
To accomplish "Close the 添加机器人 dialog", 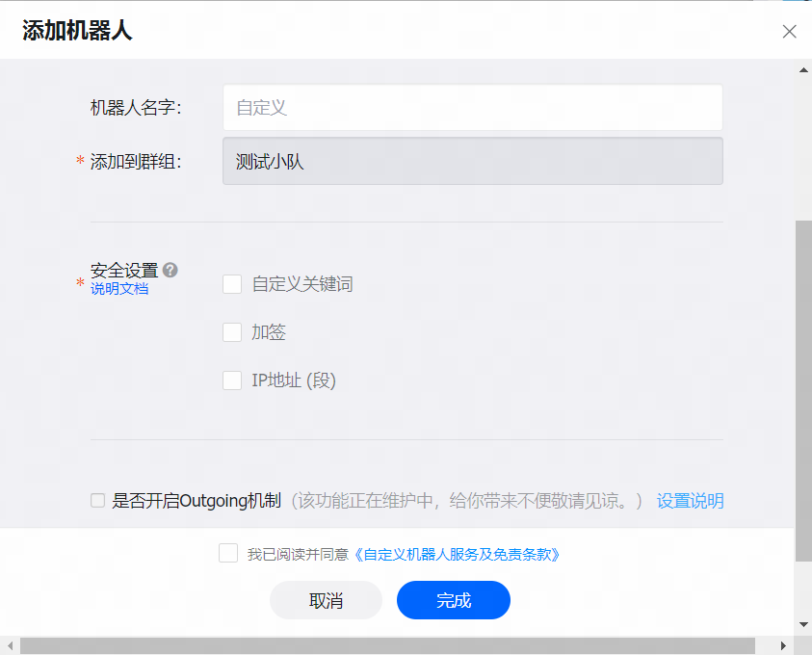I will [x=789, y=32].
